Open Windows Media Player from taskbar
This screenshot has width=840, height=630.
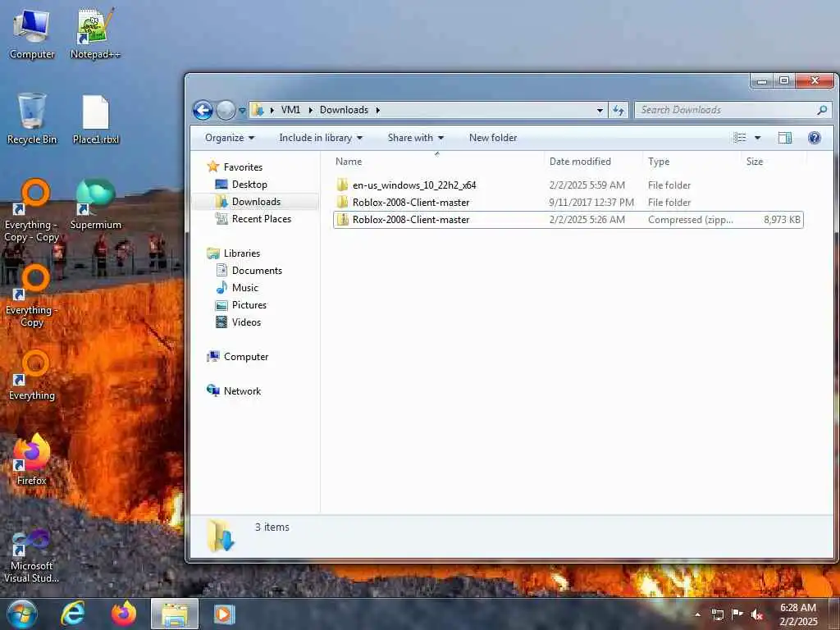point(224,614)
